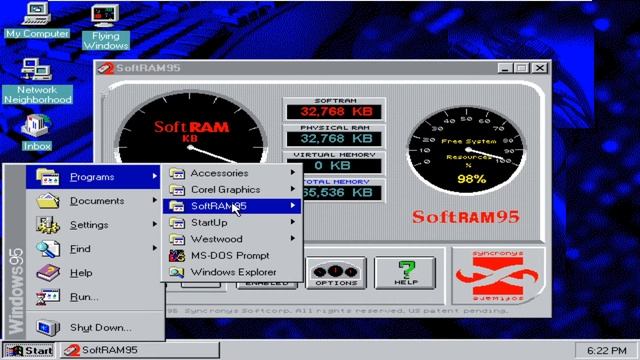The width and height of the screenshot is (640, 360).
Task: Close the SoftRAM95 window
Action: 540,68
